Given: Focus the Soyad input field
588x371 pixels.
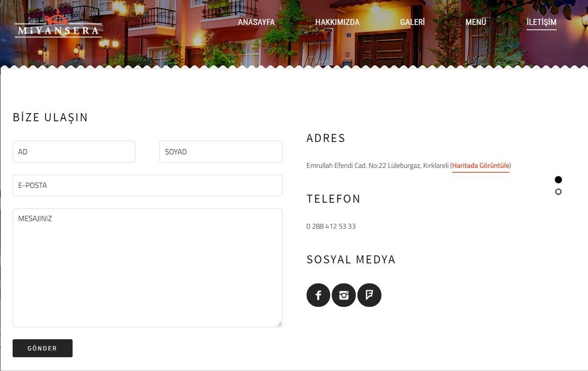Looking at the screenshot, I should pyautogui.click(x=221, y=152).
